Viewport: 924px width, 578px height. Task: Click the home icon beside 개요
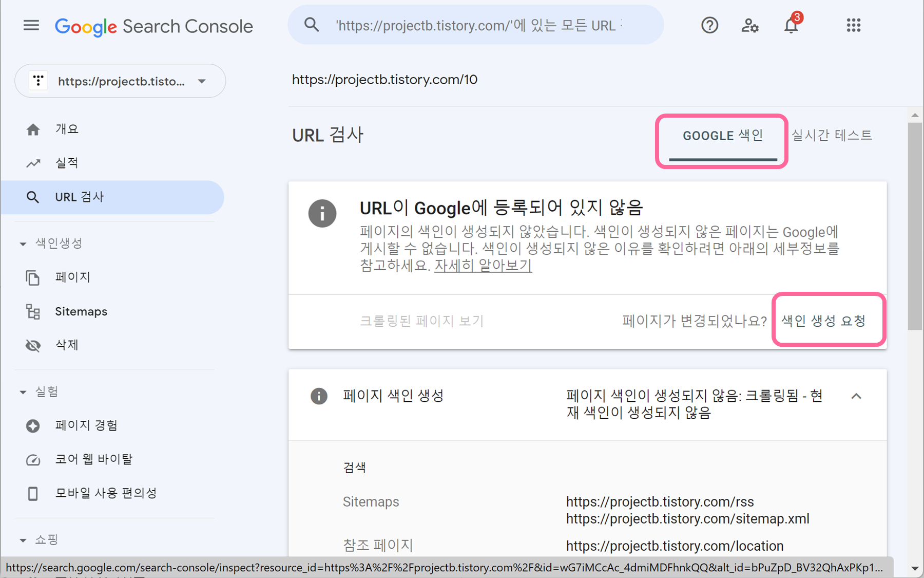pyautogui.click(x=33, y=129)
